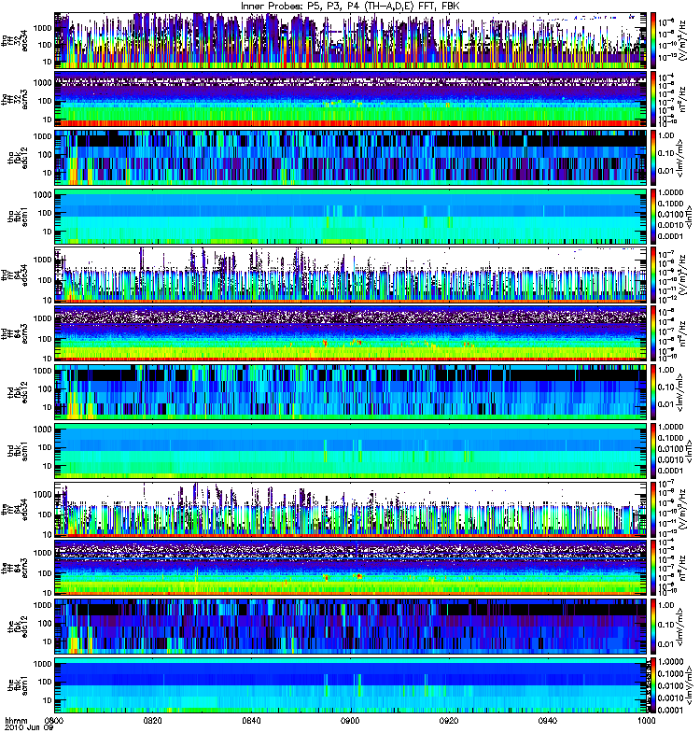Click the '1.00' color scale label on tha fbk edc12
The image size is (700, 747).
coord(666,135)
